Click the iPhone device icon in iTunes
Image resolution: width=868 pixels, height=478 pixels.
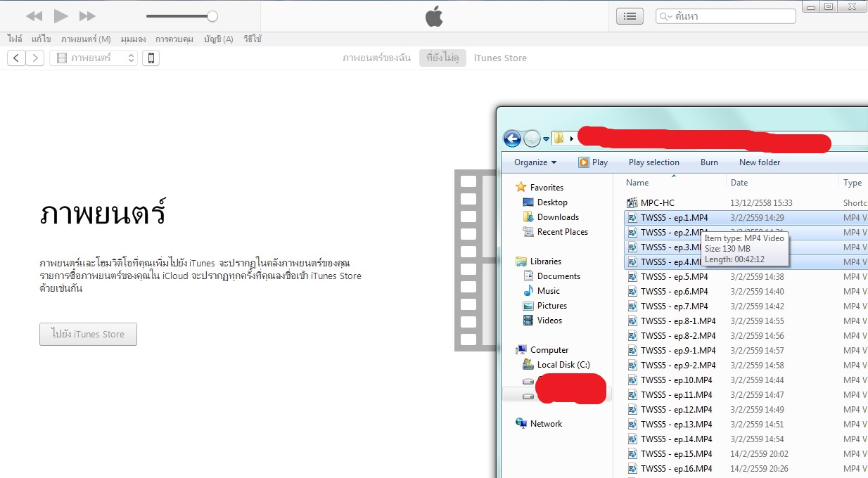point(151,58)
